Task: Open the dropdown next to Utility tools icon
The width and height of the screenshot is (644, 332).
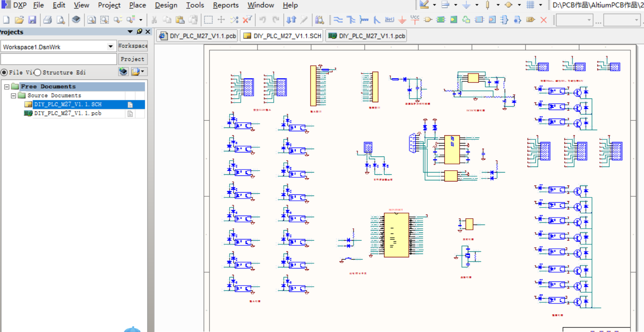Action: click(434, 5)
